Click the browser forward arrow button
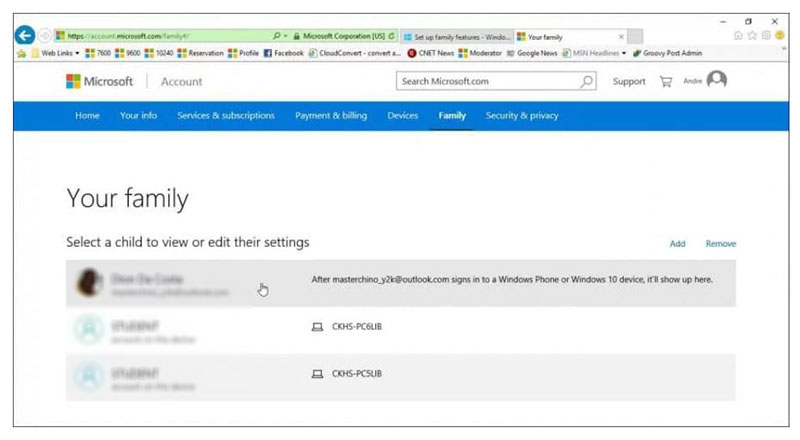 [45, 36]
